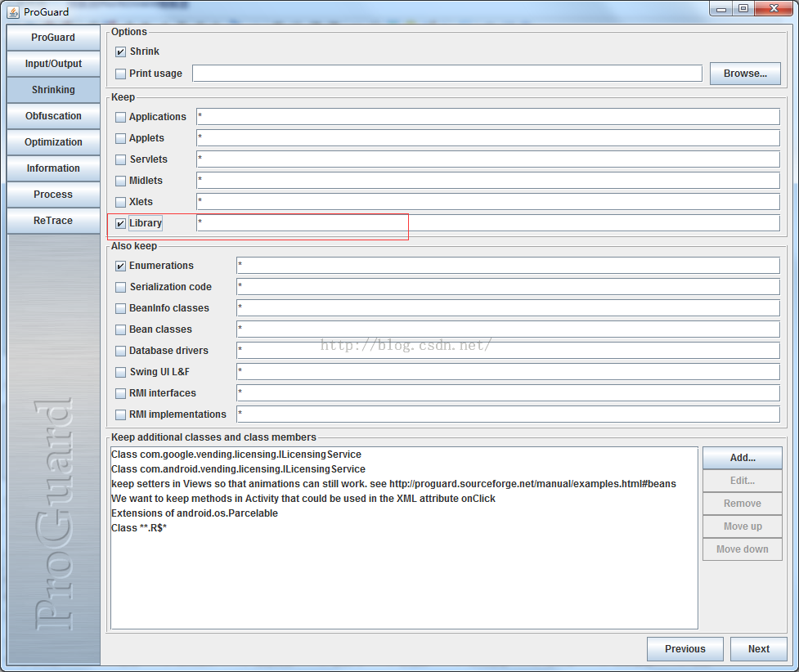The image size is (799, 672).
Task: Open the ReTrace tab
Action: click(53, 221)
